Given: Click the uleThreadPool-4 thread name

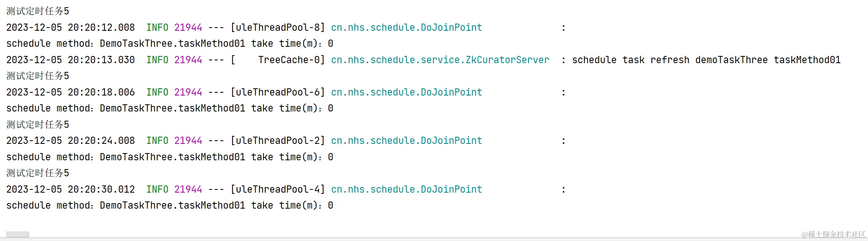Looking at the screenshot, I should (x=278, y=189).
